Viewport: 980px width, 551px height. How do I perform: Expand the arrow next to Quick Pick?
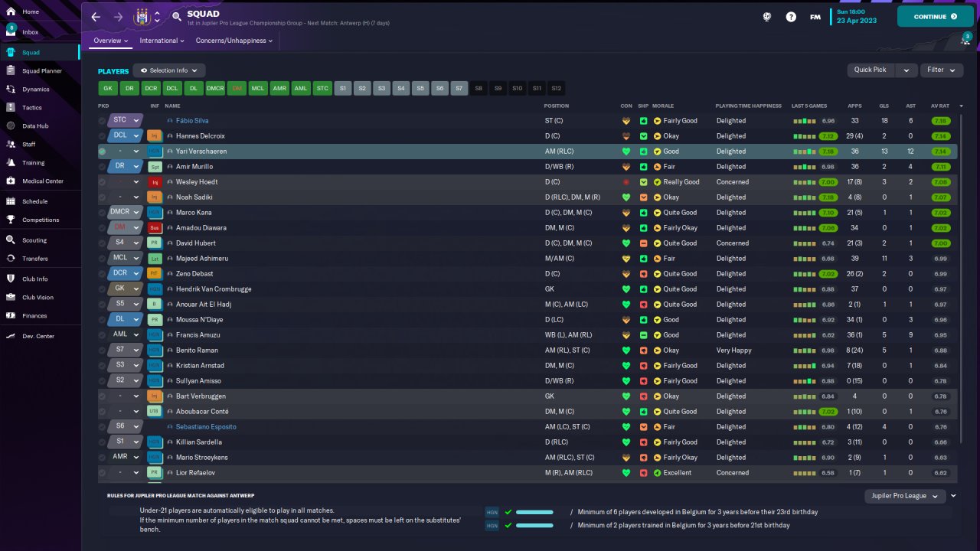coord(906,70)
